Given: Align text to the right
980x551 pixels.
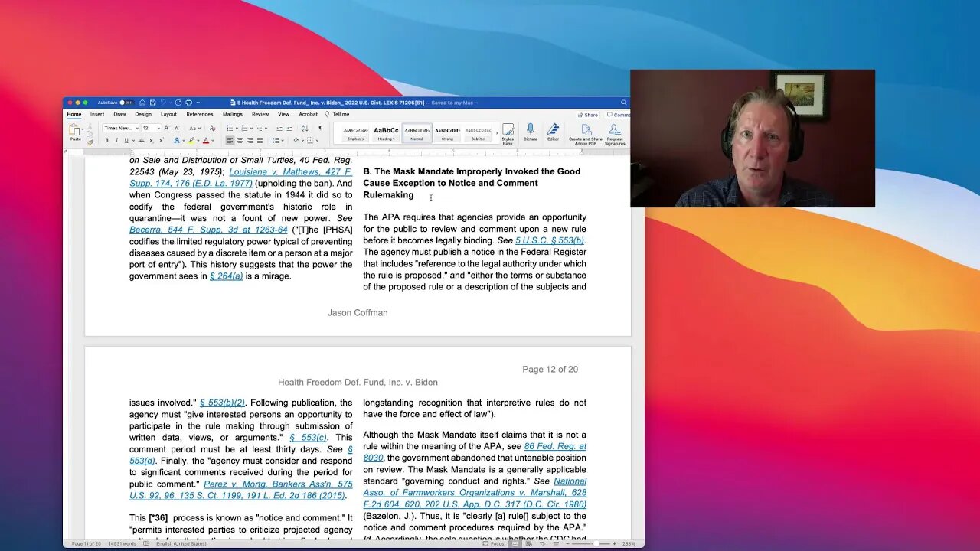Looking at the screenshot, I should click(x=250, y=141).
